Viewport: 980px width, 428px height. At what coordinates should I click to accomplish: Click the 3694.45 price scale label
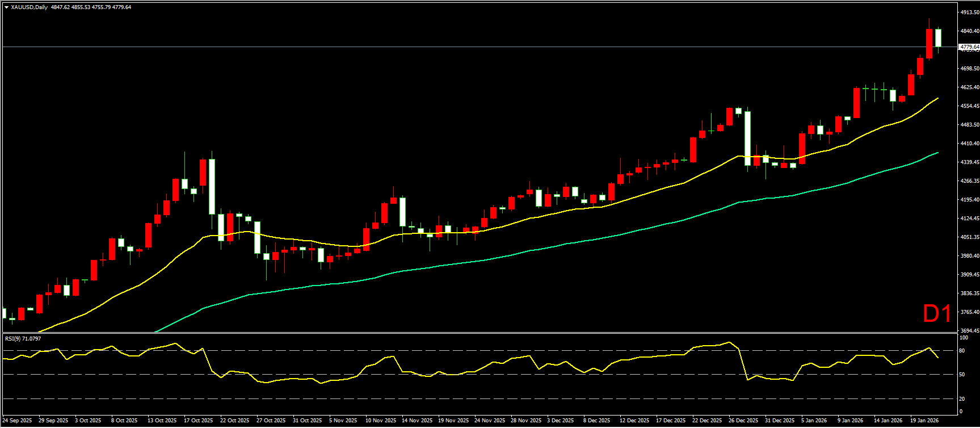click(x=969, y=331)
